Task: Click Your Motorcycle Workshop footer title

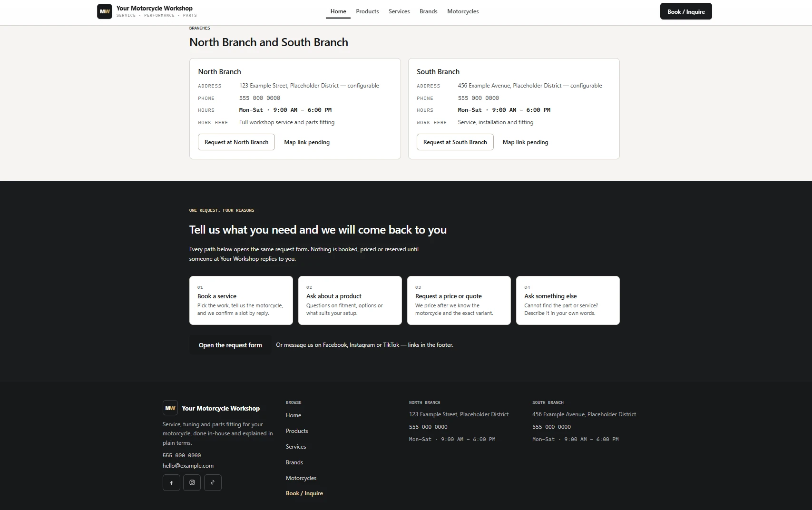Action: click(x=221, y=408)
